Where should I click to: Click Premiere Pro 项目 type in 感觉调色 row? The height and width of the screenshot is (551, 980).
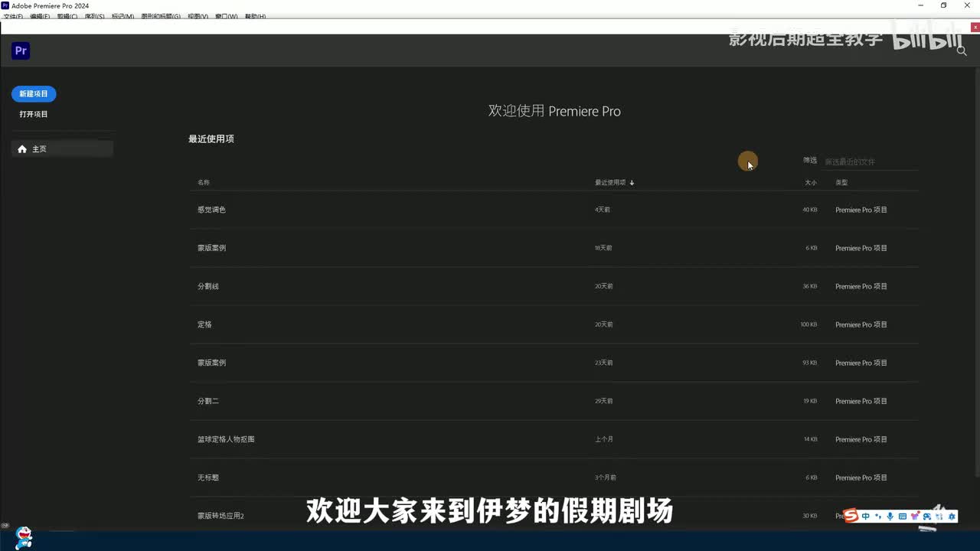[861, 210]
